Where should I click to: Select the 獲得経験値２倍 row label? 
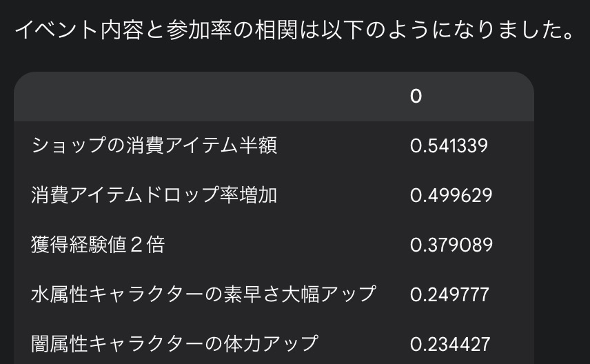(98, 245)
